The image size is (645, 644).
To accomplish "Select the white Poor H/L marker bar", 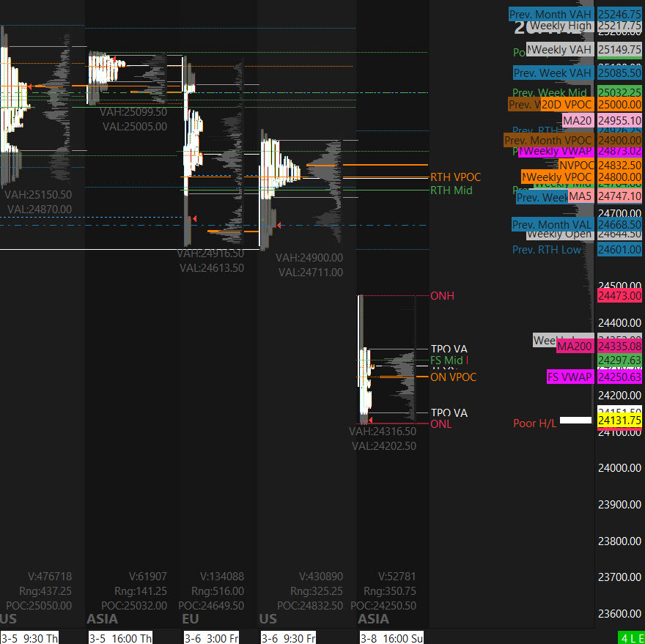I will point(575,421).
